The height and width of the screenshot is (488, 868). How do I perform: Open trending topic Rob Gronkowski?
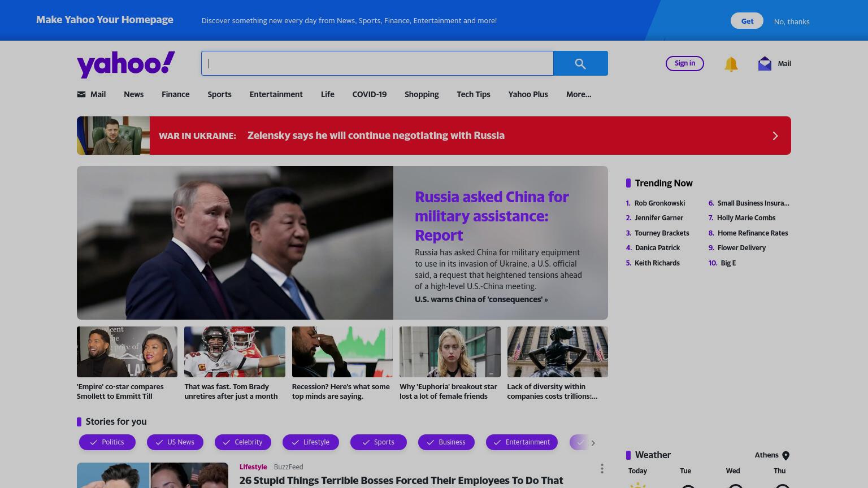(659, 203)
